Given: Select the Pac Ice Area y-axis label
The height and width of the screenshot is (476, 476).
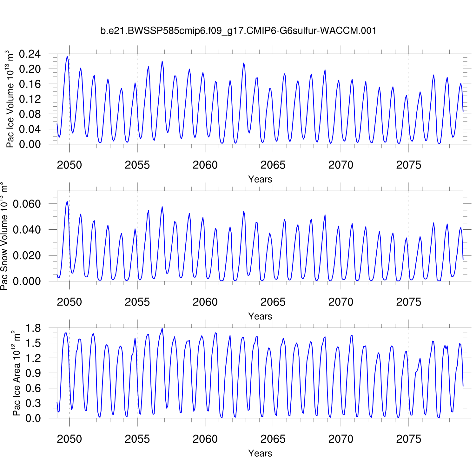Looking at the screenshot, I should [16, 373].
